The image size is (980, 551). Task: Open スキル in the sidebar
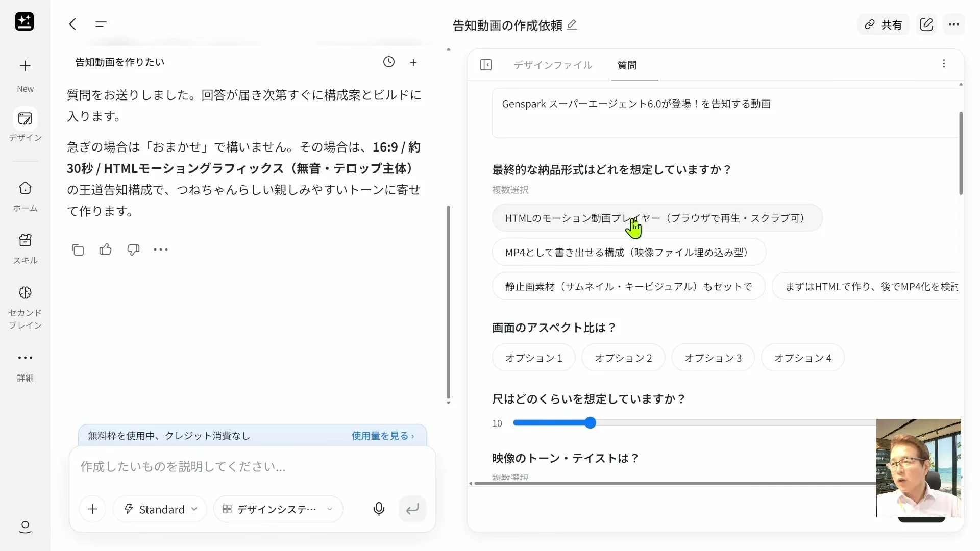(25, 249)
